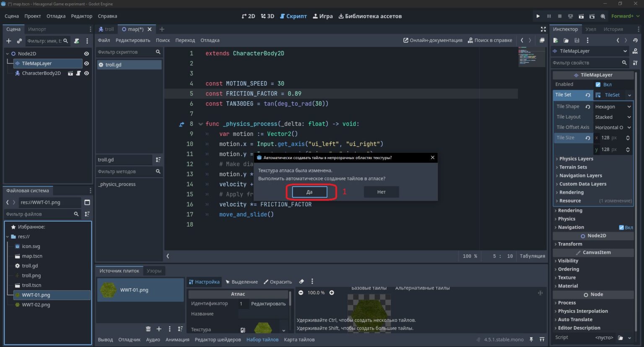This screenshot has height=347, width=644.
Task: Click the history icon in Inspector toolbar
Action: [636, 40]
